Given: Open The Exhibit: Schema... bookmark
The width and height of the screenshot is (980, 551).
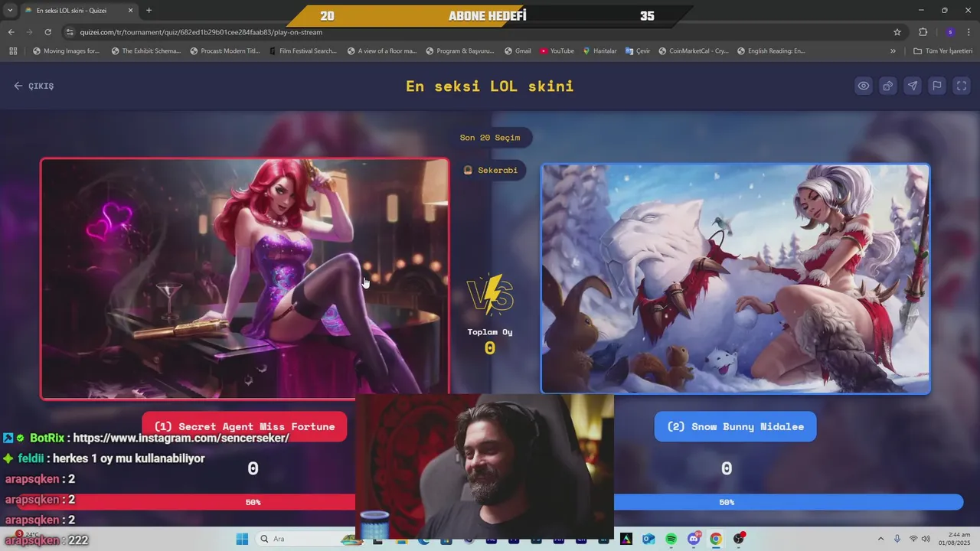Looking at the screenshot, I should tap(145, 51).
